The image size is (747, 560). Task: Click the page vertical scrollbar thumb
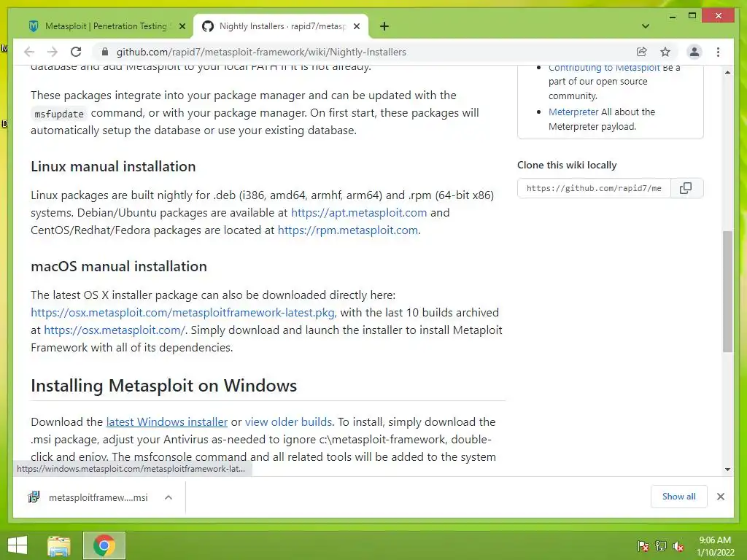point(727,292)
